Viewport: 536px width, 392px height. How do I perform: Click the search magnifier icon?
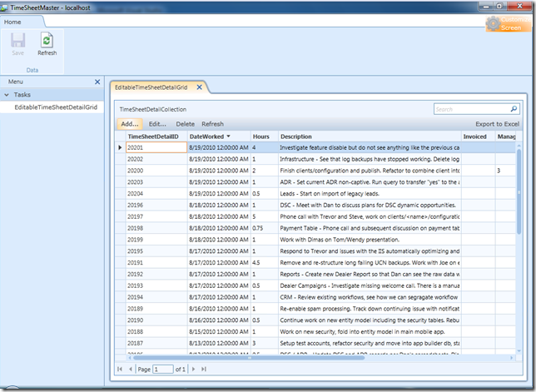pyautogui.click(x=514, y=109)
